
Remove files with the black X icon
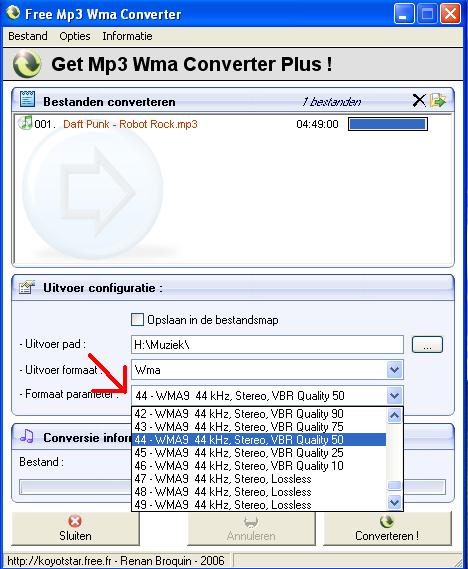[419, 101]
